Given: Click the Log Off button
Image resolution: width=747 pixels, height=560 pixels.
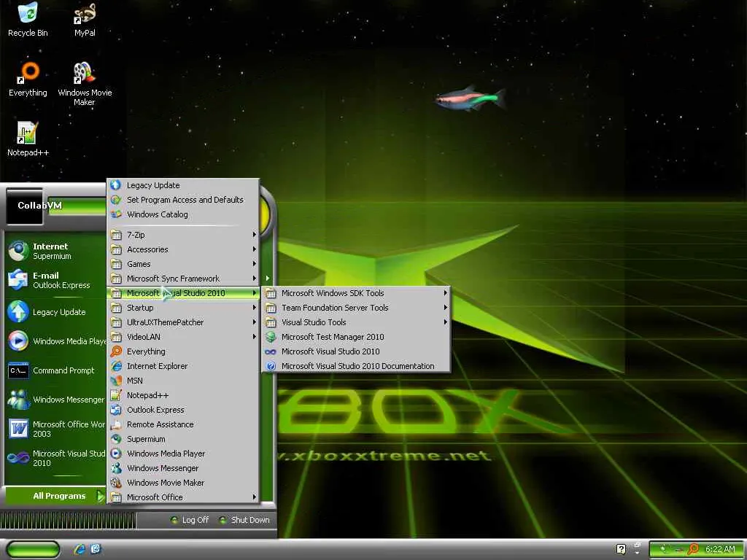Looking at the screenshot, I should 190,520.
